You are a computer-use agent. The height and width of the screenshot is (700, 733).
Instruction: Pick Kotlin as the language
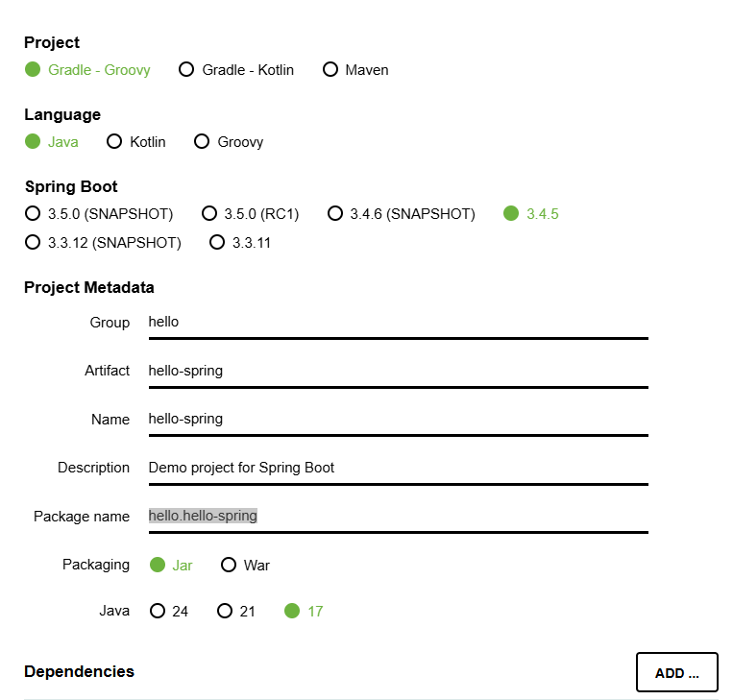(x=136, y=141)
